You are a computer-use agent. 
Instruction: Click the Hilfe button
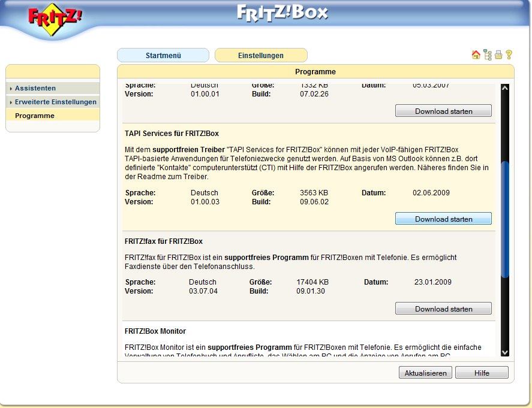pos(482,373)
